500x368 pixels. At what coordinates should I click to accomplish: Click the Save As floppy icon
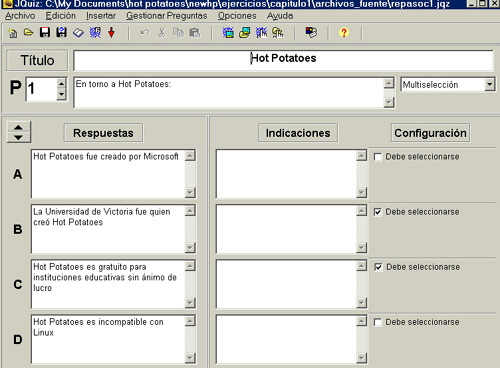point(61,33)
